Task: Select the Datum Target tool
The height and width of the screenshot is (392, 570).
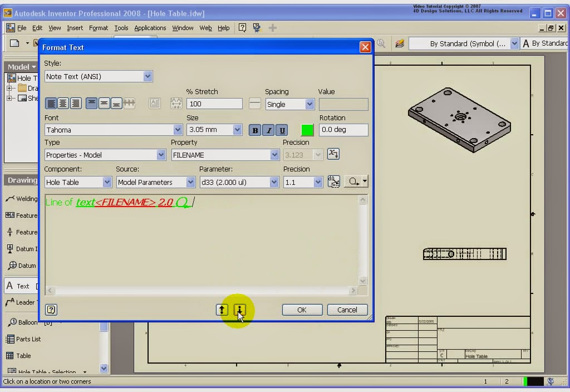Action: pyautogui.click(x=22, y=266)
